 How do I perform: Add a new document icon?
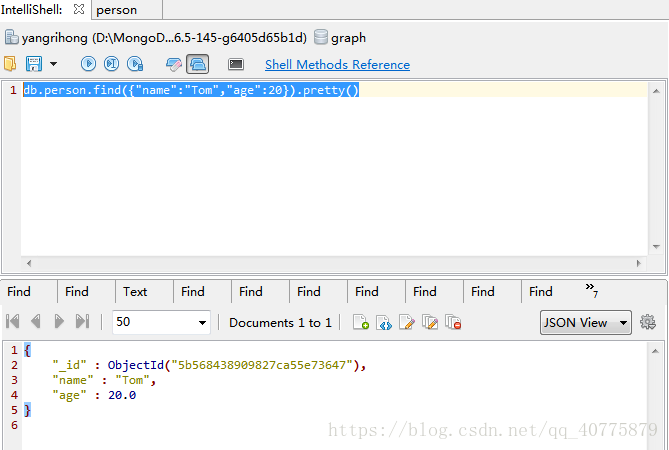[x=361, y=322]
